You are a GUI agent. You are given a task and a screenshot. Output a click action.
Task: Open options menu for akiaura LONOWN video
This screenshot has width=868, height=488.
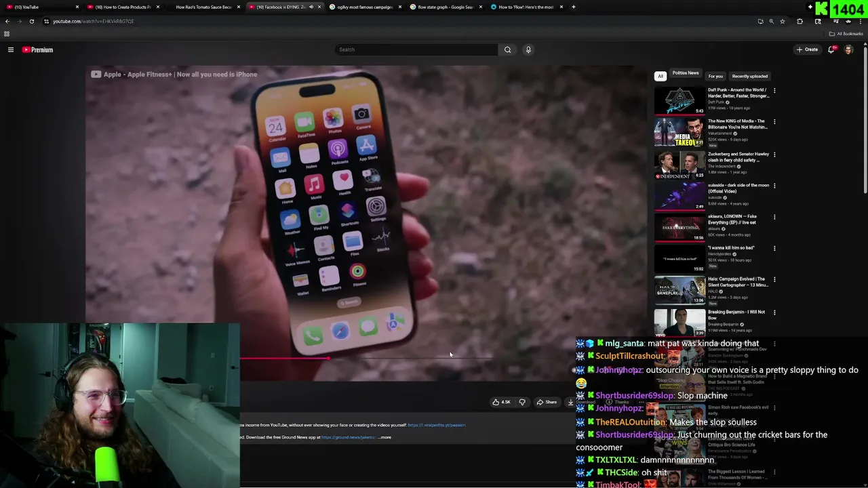[774, 217]
